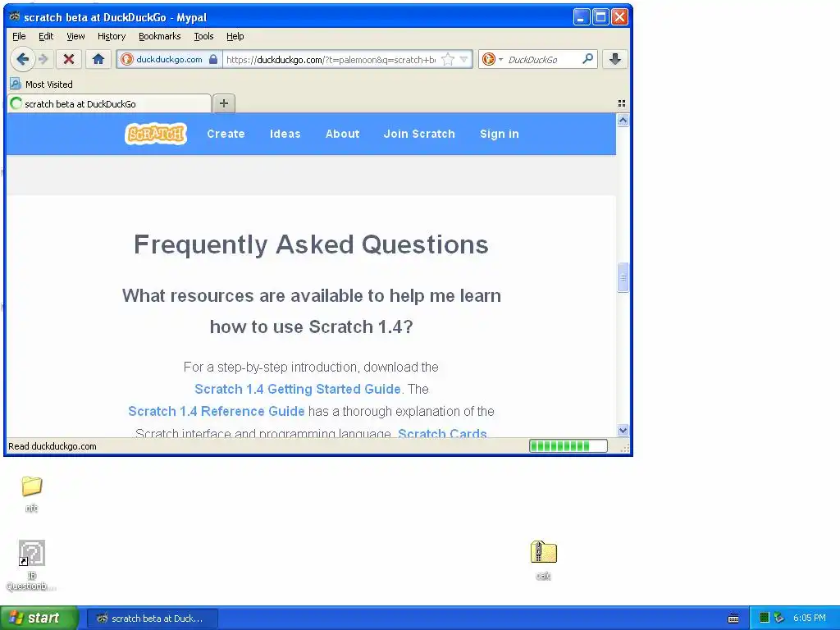Bookmark this page with the star icon

(x=448, y=59)
